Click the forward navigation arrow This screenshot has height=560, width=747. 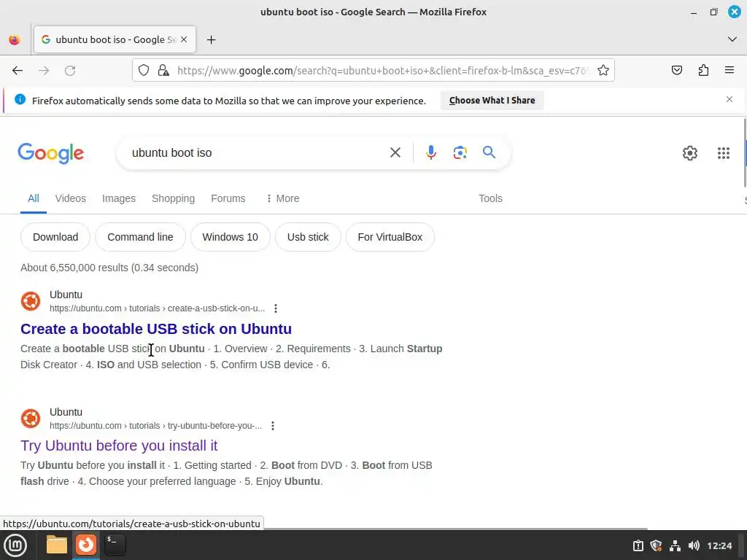click(x=44, y=71)
